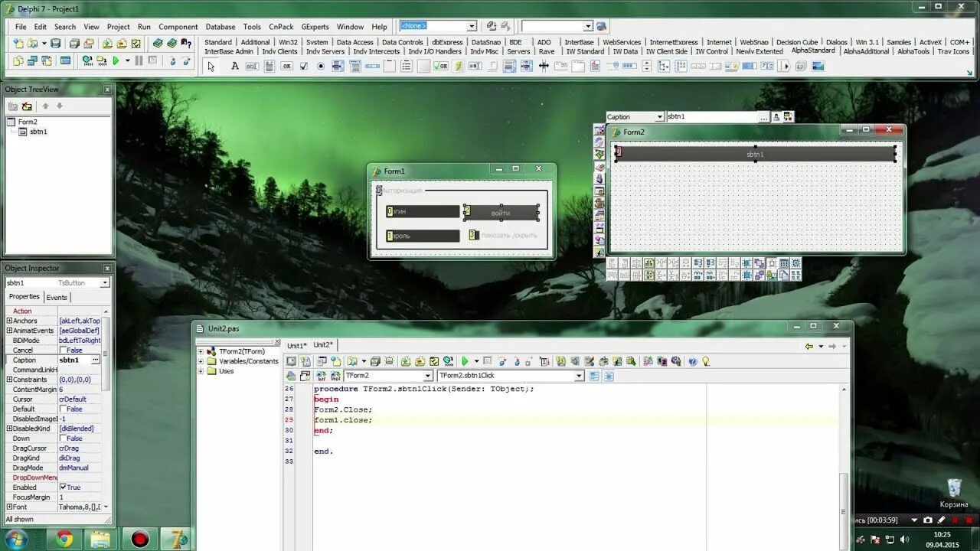Open the File menu
Screen dimensions: 980x551
[21, 27]
